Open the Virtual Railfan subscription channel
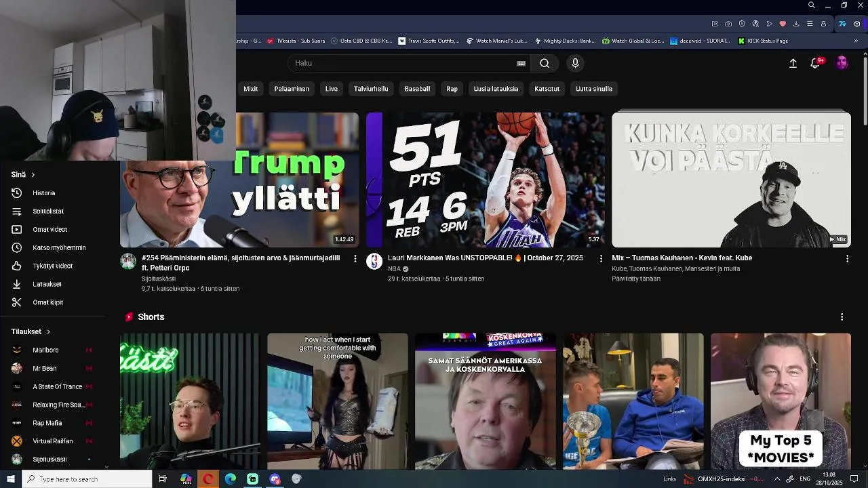Screen dimensions: 868x488 tap(51, 441)
